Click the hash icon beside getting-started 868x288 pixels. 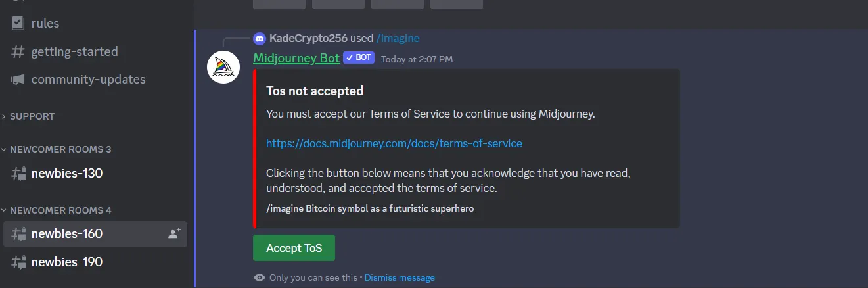point(18,51)
